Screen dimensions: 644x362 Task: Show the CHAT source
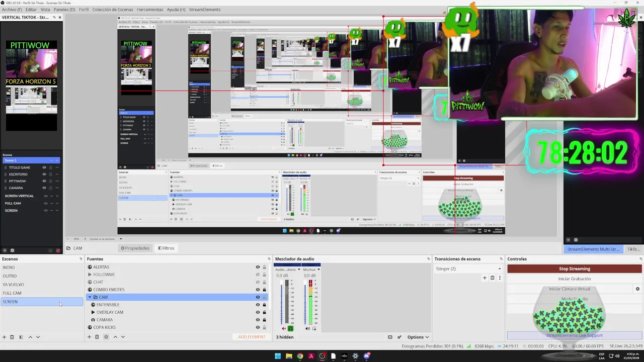258,282
